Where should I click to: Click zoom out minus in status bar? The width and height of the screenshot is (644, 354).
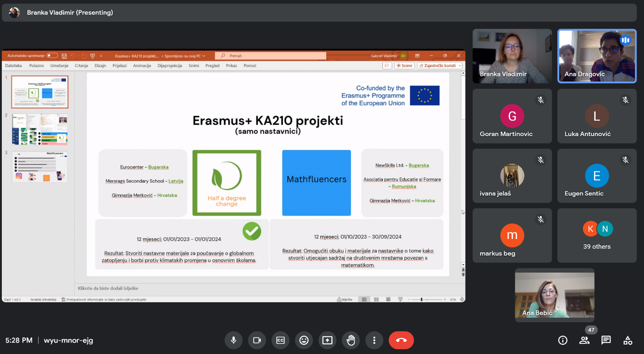[x=409, y=300]
